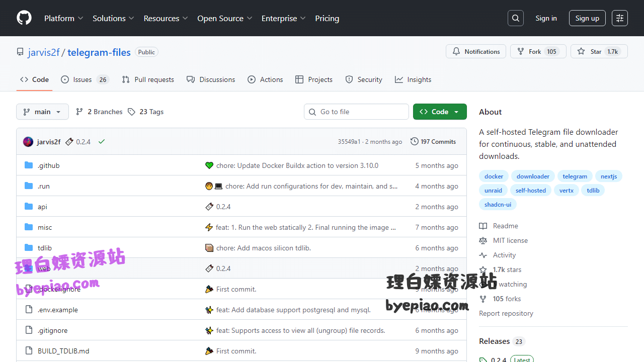Click the MIT license scale icon
Screen dimensions: 644x362
point(483,240)
